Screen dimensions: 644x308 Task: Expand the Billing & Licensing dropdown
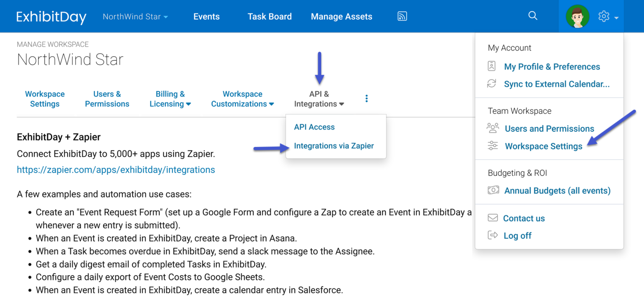170,99
